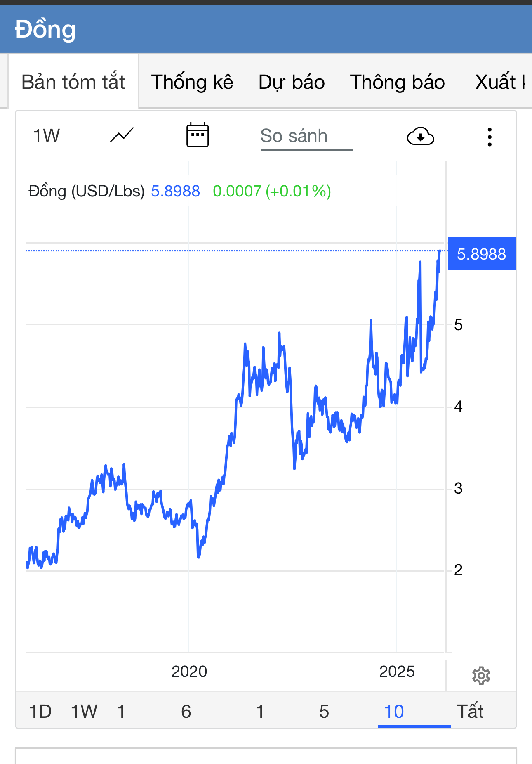Open the calendar date range picker
This screenshot has width=532, height=764.
coord(198,135)
